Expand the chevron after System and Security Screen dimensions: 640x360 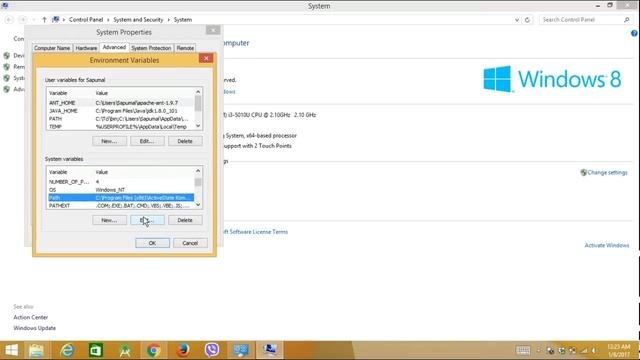pos(168,20)
